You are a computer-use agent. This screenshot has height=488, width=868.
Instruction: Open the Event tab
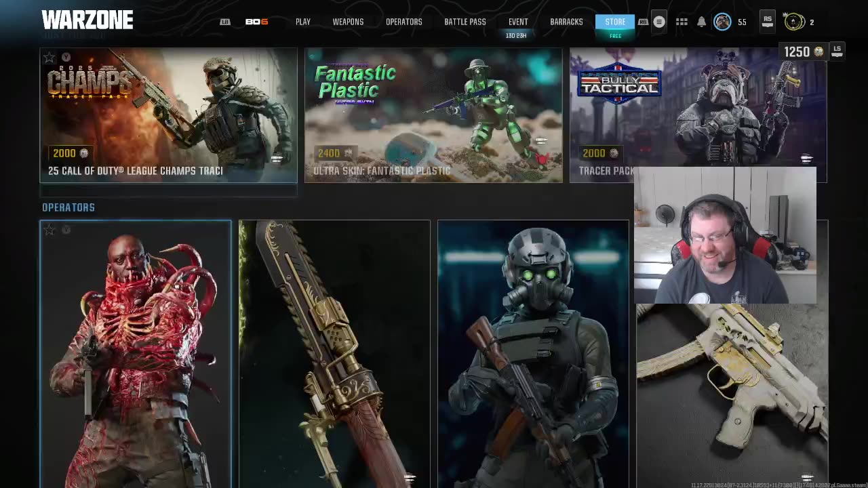(x=518, y=22)
